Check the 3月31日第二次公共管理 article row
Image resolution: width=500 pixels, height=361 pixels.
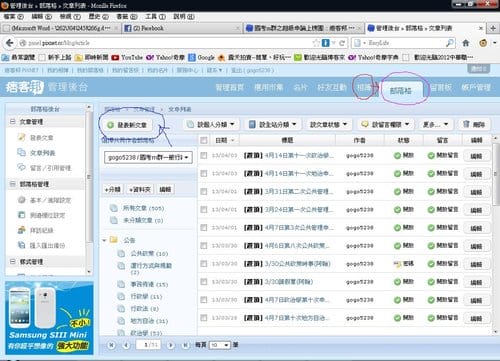[204, 192]
